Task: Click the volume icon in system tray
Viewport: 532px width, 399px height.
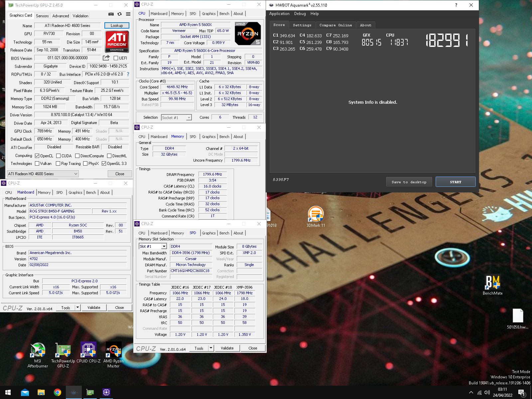Action: click(x=487, y=392)
